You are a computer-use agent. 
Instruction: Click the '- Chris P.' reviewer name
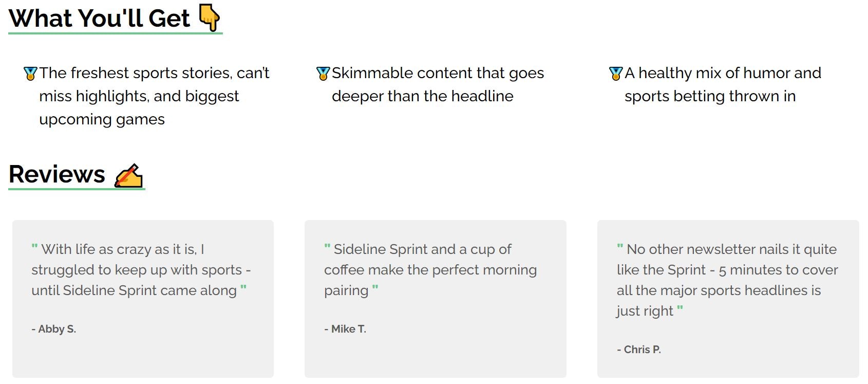pyautogui.click(x=639, y=350)
